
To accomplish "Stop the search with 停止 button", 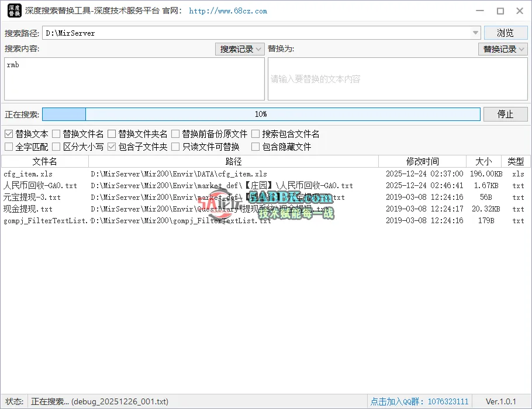I will [505, 114].
